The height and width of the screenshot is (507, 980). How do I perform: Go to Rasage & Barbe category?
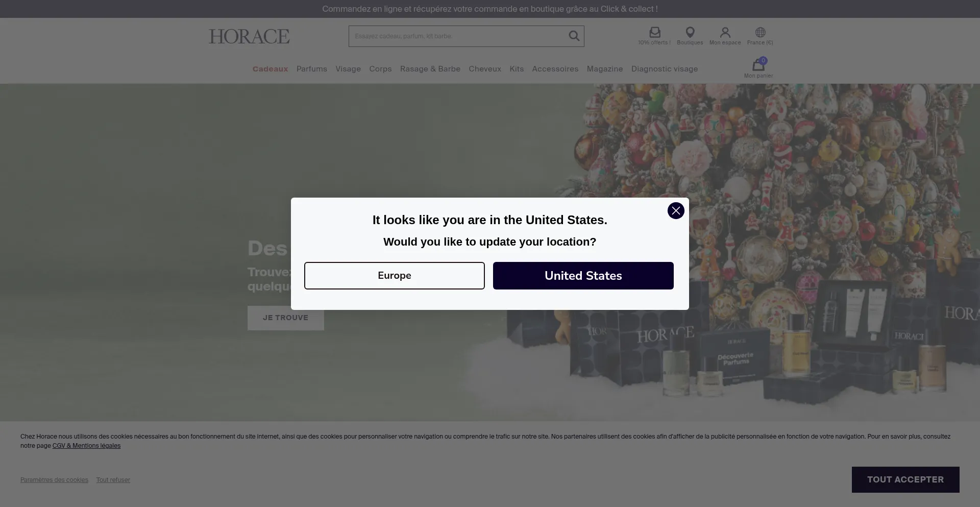(x=430, y=69)
